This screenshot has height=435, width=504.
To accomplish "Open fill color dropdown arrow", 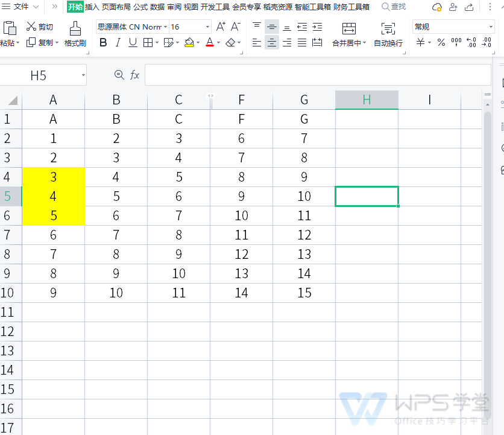I will coord(198,42).
